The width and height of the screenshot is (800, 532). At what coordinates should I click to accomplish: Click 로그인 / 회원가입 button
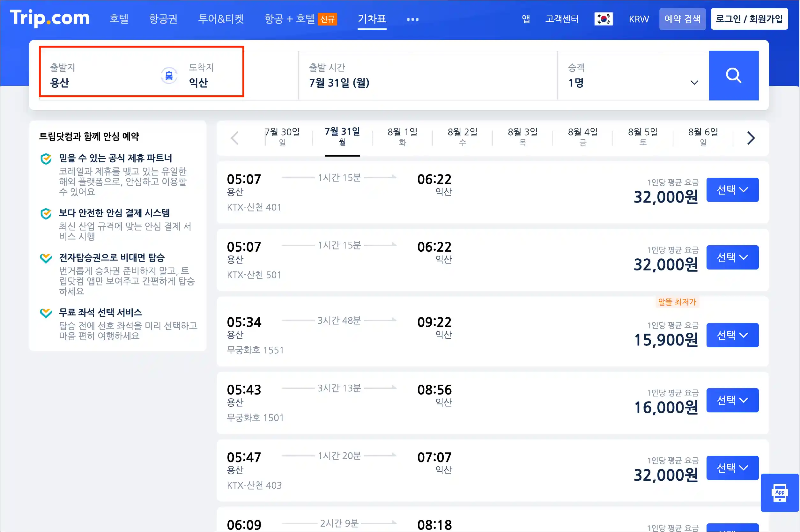click(749, 19)
